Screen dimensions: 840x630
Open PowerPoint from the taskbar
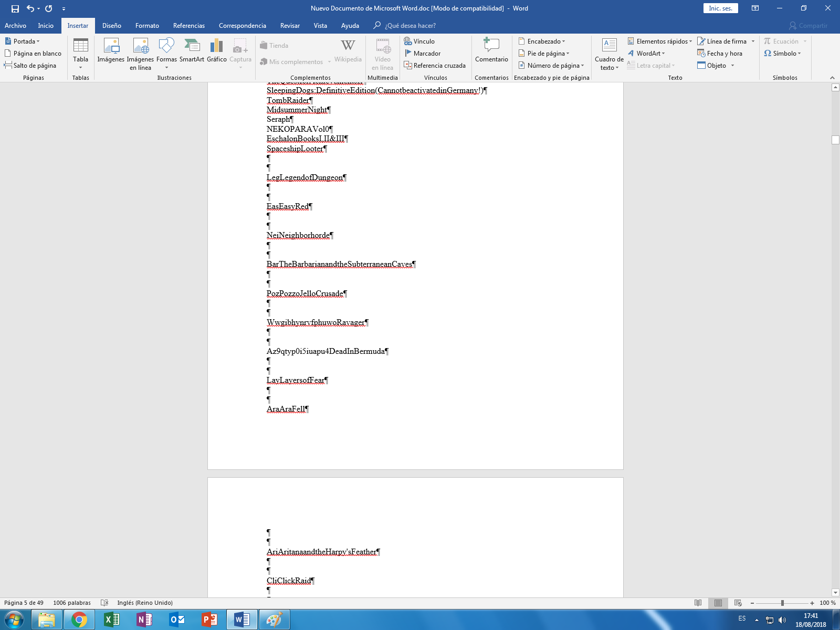[209, 620]
